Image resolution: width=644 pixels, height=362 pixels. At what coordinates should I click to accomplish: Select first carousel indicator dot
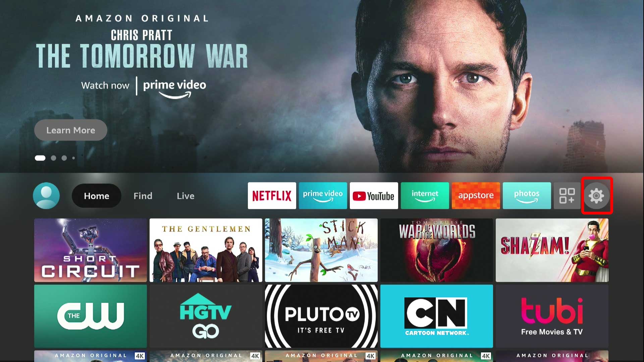click(40, 158)
